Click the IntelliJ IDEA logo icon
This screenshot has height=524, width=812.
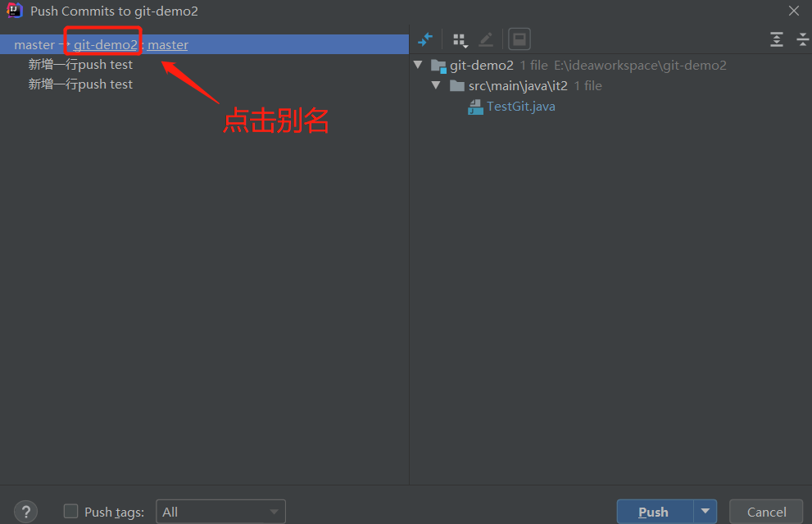15,11
